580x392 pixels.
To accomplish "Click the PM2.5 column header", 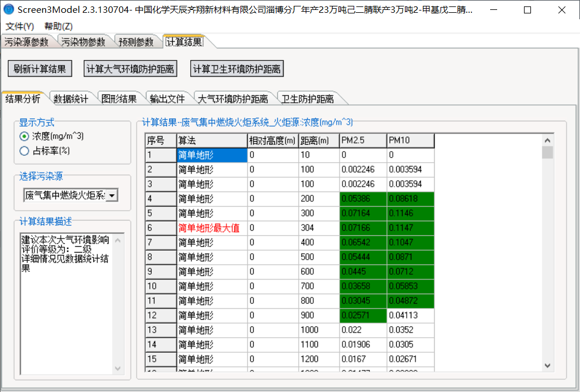I will pyautogui.click(x=364, y=141).
